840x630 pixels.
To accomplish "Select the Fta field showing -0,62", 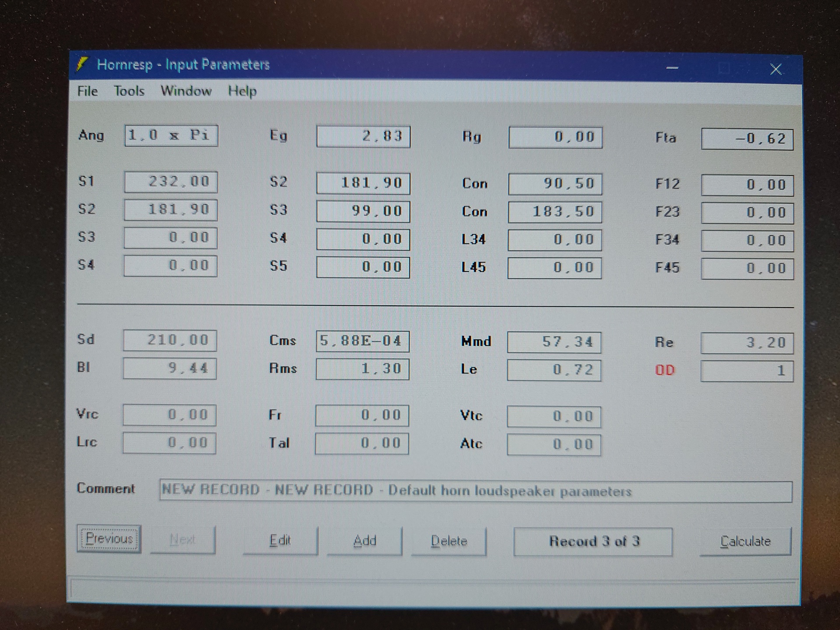I will (747, 139).
